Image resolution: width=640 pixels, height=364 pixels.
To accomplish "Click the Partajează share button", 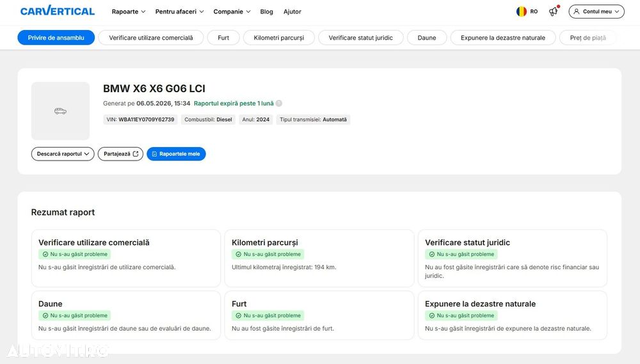I will [120, 154].
